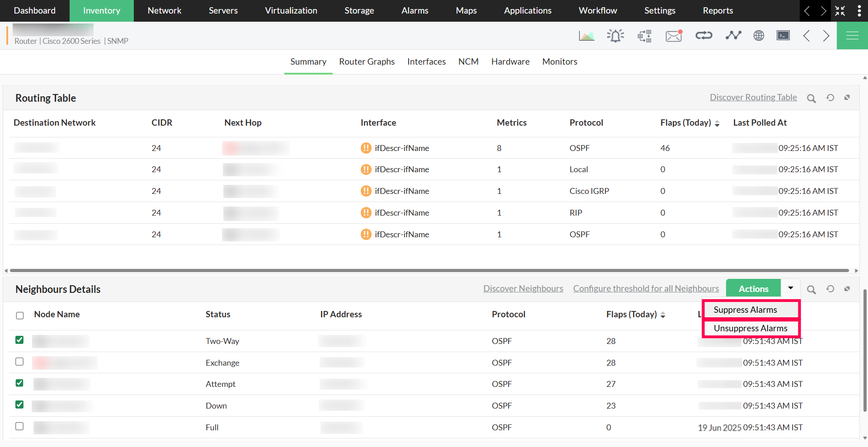
Task: Uncheck the Down neighbour checkbox
Action: [19, 405]
